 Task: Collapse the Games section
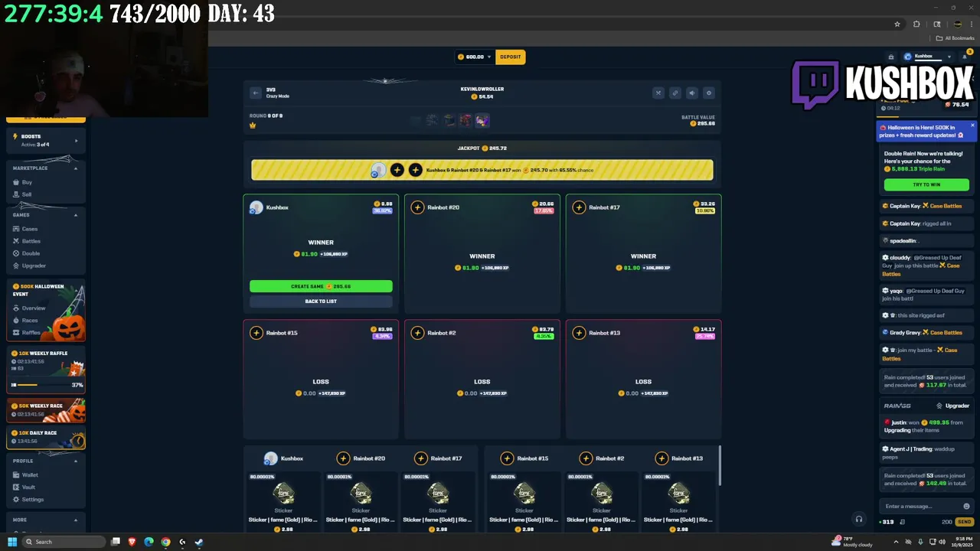[x=75, y=215]
